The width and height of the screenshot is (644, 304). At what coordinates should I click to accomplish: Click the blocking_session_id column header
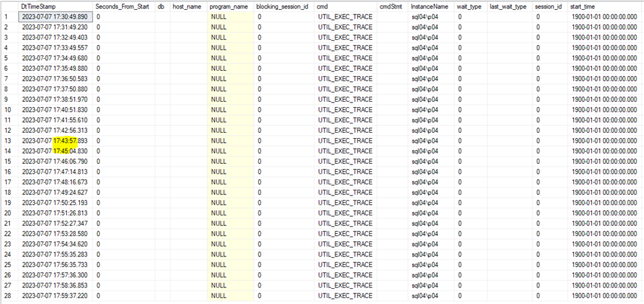point(282,6)
